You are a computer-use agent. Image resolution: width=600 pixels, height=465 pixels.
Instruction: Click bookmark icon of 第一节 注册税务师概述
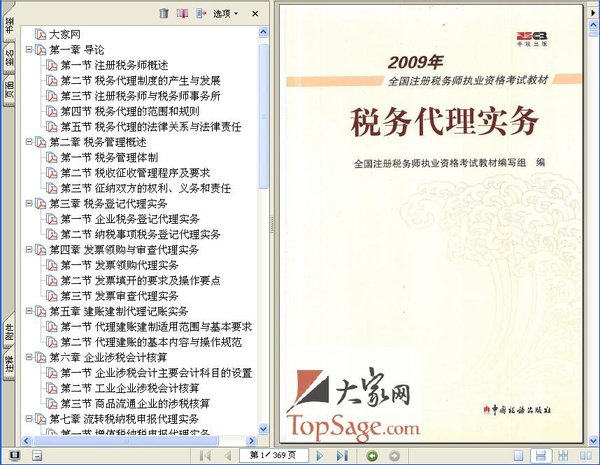tap(52, 65)
